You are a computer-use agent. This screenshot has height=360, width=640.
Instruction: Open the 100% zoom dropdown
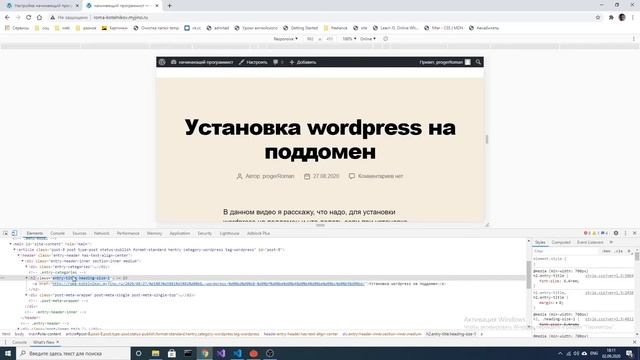click(349, 39)
